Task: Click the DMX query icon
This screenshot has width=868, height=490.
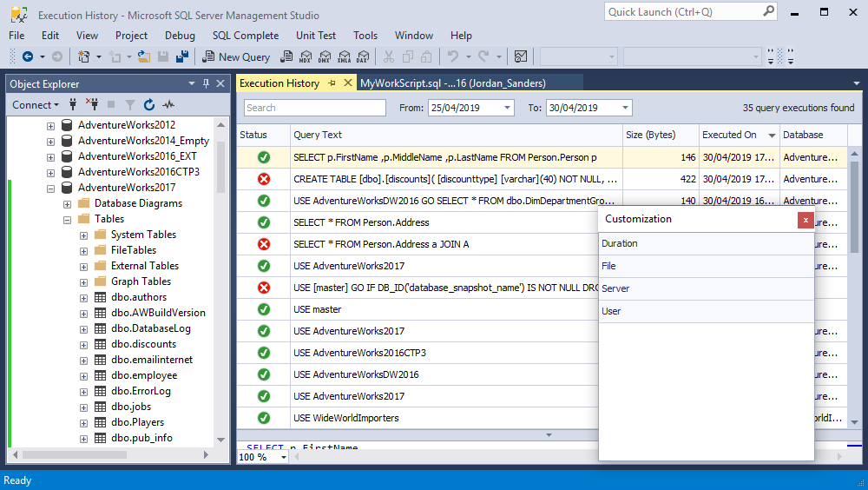Action: [325, 56]
